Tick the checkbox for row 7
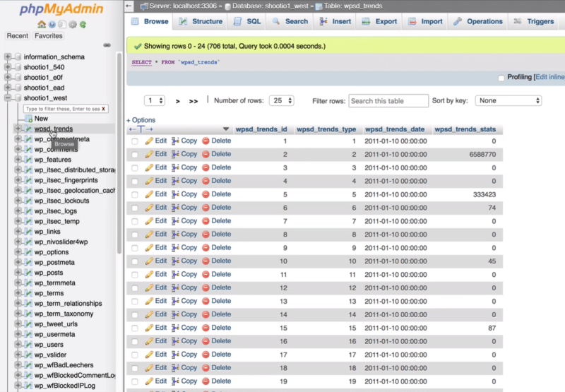The image size is (565, 392). click(x=135, y=221)
